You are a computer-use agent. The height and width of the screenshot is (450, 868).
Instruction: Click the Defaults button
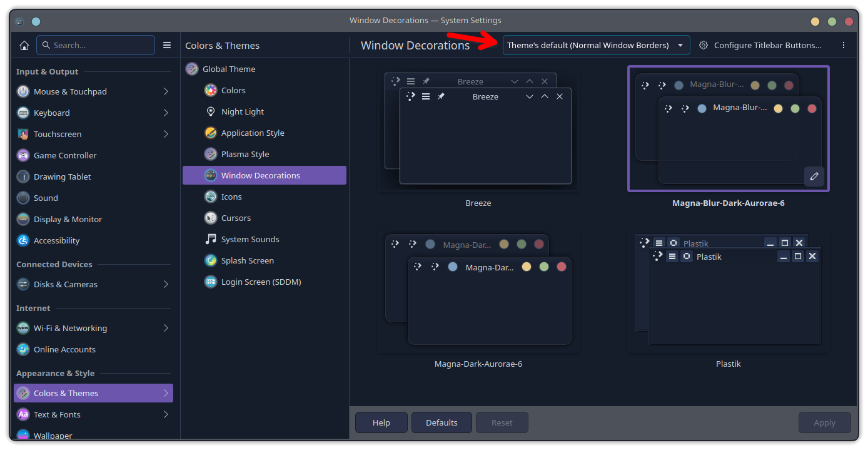[x=442, y=422]
